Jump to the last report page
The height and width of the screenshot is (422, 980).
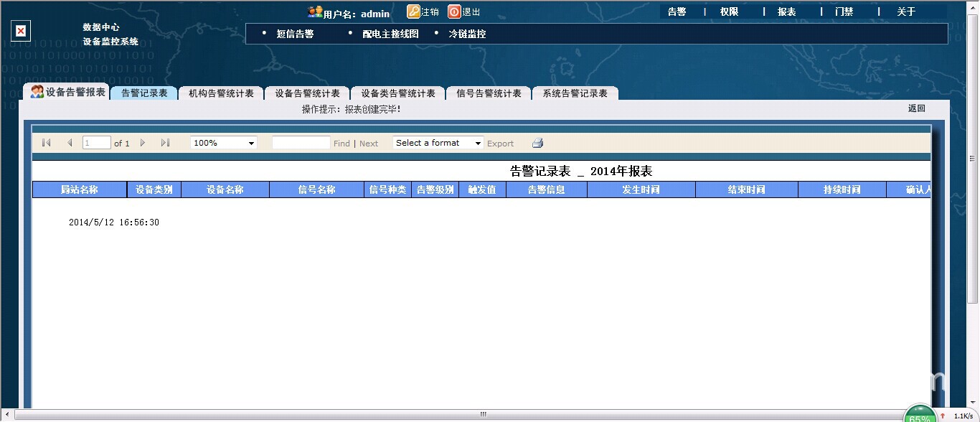click(166, 143)
